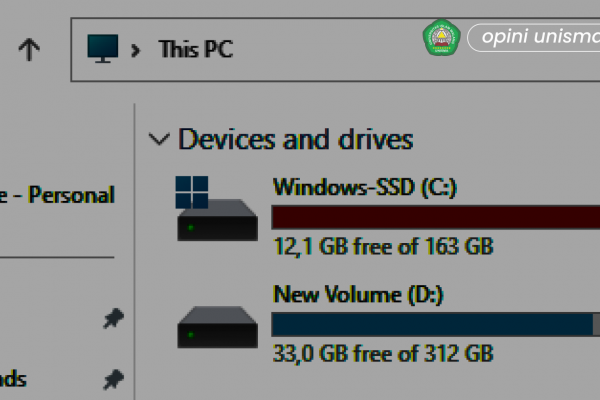Viewport: 600px width, 400px height.
Task: Click the blue D: drive usage bar
Action: pyautogui.click(x=436, y=325)
